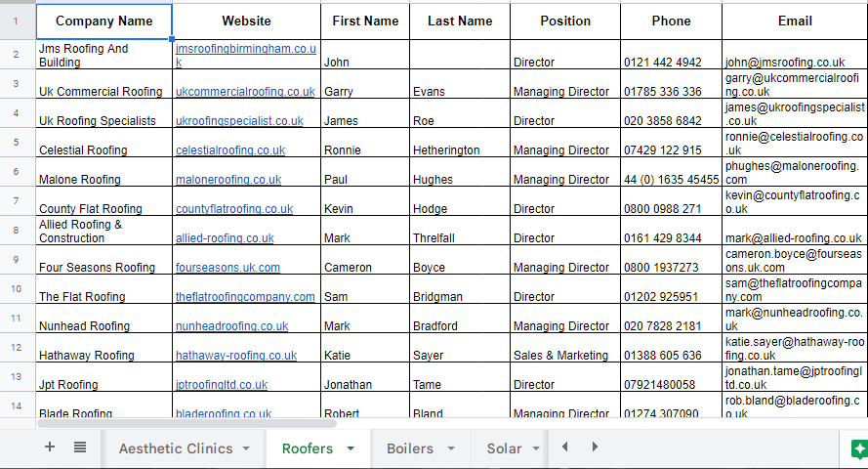This screenshot has height=469, width=868.
Task: Select the Uk Commercial Roofing cell
Action: tap(104, 84)
